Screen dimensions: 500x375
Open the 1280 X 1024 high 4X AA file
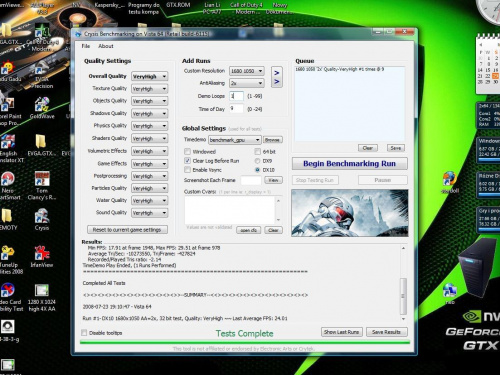42,297
